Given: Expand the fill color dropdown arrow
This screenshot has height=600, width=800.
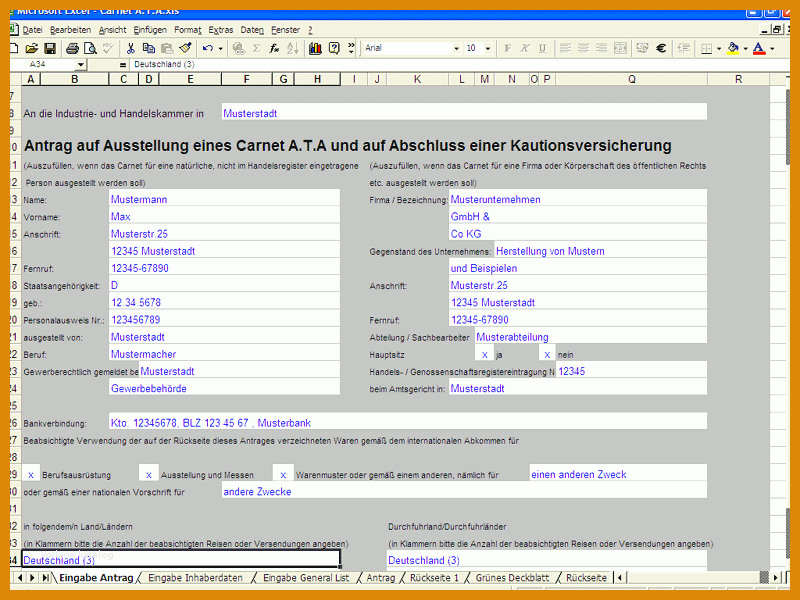Looking at the screenshot, I should (x=745, y=49).
